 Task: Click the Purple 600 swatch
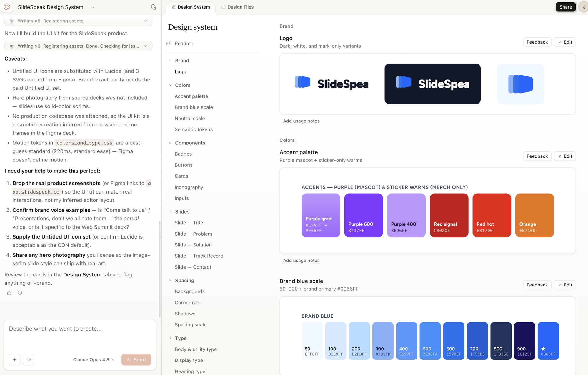(x=364, y=215)
